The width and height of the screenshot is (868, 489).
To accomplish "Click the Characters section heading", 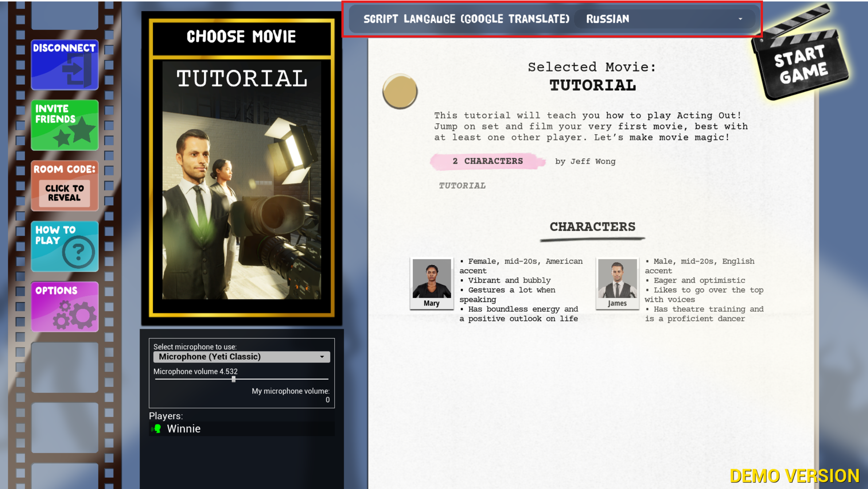I will tap(592, 227).
